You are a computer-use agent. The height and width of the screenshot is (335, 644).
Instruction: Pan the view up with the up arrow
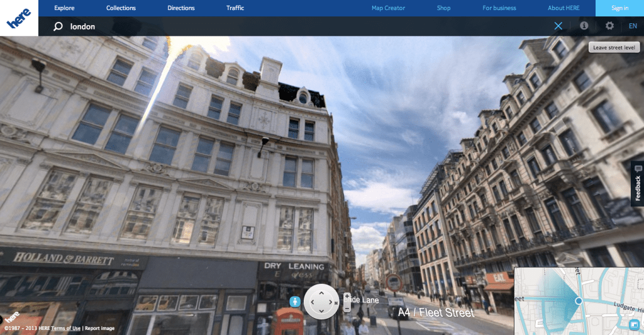click(321, 293)
